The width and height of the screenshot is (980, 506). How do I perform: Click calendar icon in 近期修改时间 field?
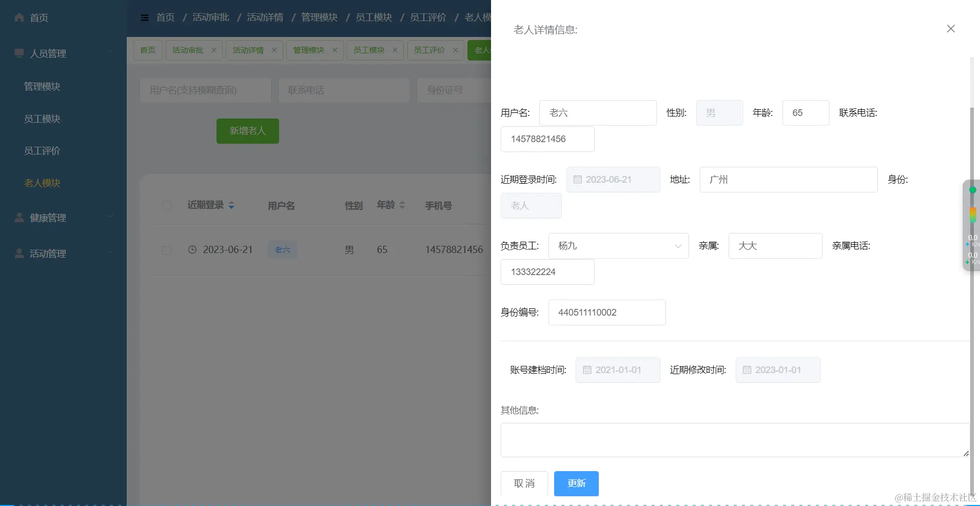point(747,370)
